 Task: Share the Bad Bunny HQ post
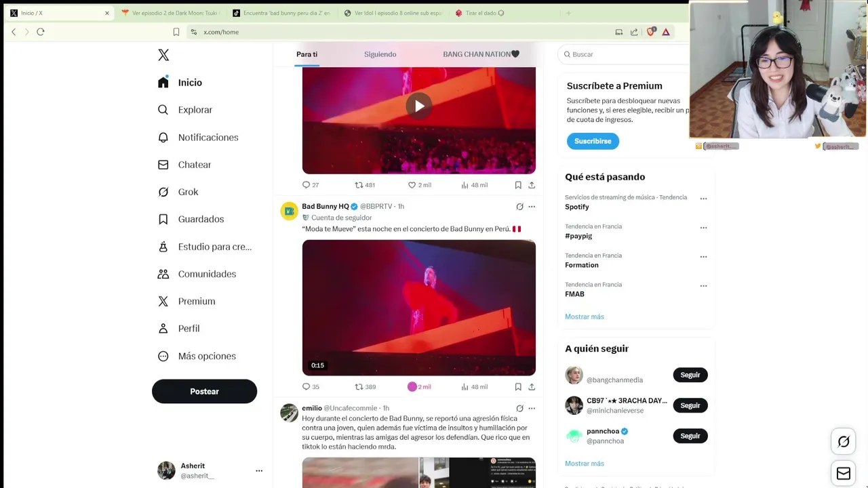pyautogui.click(x=532, y=387)
